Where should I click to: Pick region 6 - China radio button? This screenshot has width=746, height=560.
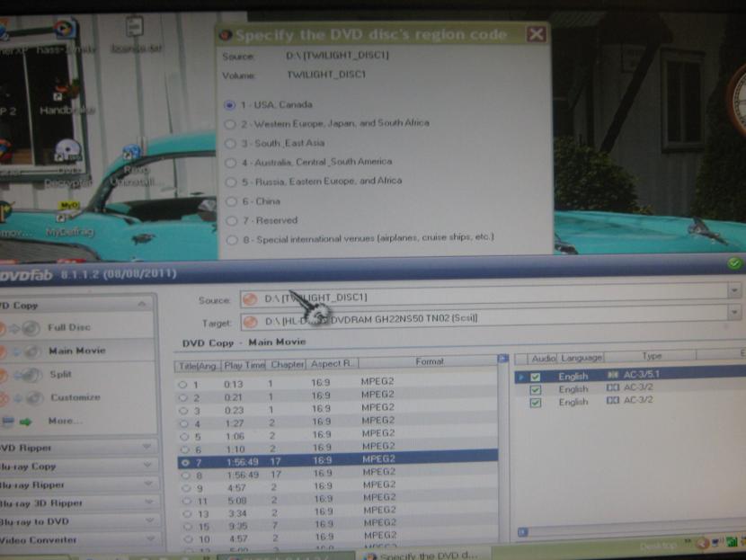click(x=231, y=201)
